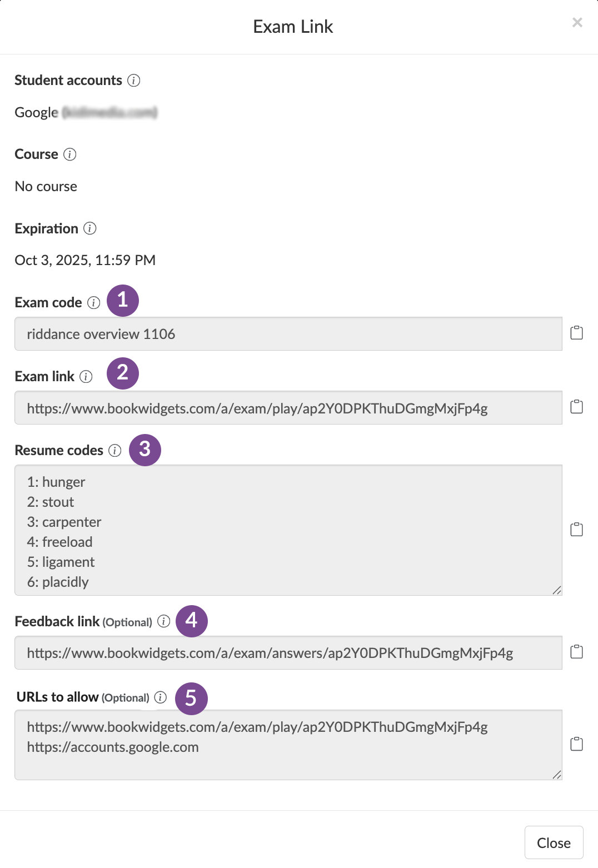The height and width of the screenshot is (868, 598).
Task: Show info about the Exam code
Action: tap(94, 303)
